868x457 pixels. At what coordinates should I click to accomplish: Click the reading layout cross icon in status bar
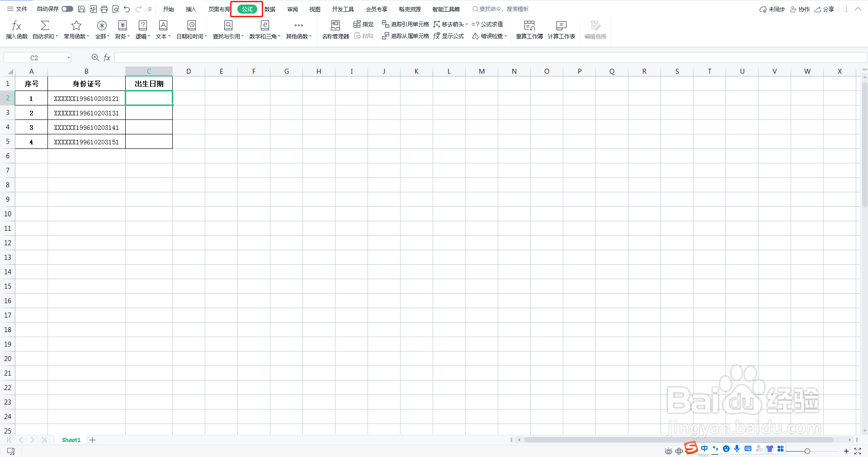click(679, 451)
